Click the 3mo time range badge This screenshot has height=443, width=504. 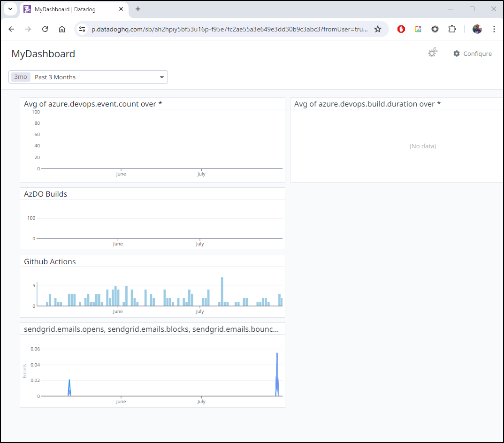tap(21, 77)
